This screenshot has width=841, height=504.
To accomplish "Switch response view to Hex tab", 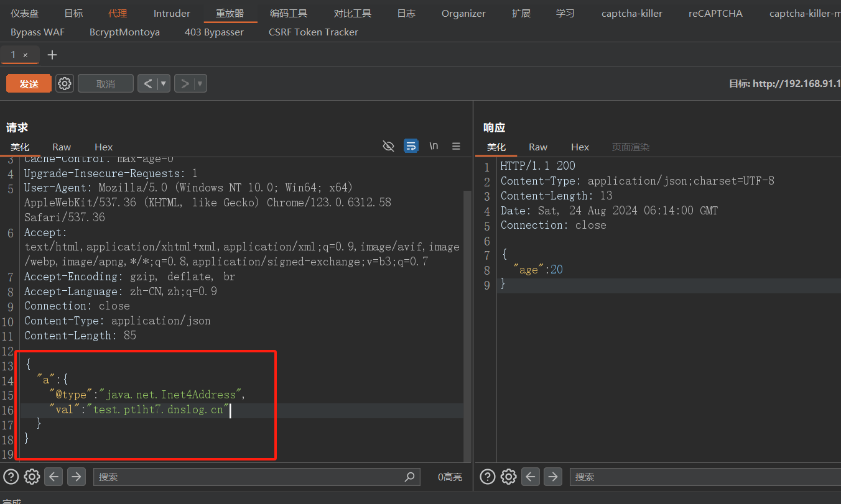I will pyautogui.click(x=580, y=147).
